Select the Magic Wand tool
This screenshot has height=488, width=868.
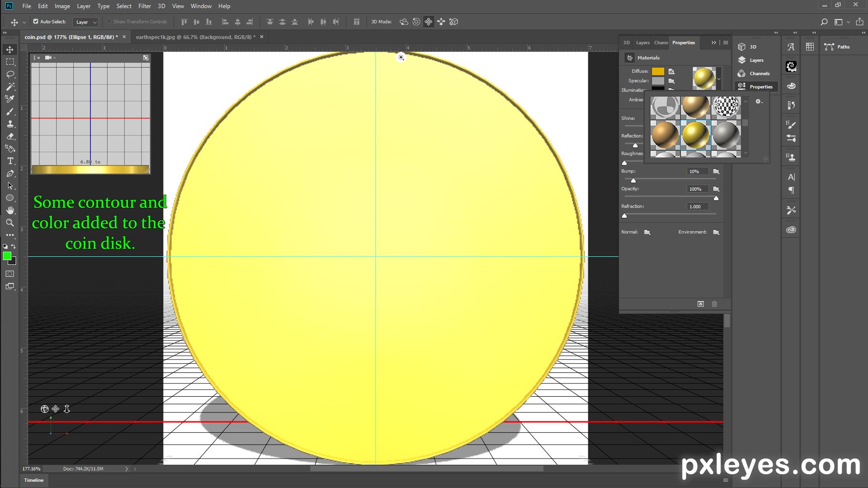10,87
